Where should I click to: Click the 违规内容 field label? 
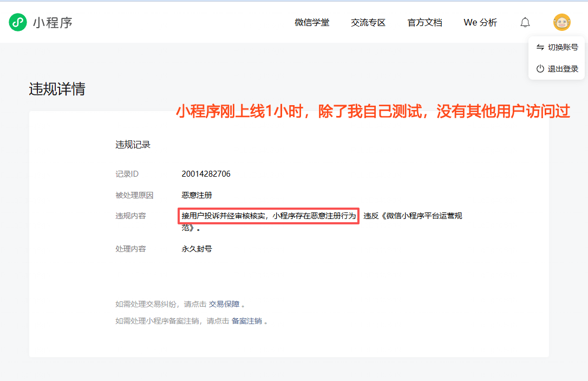(130, 216)
